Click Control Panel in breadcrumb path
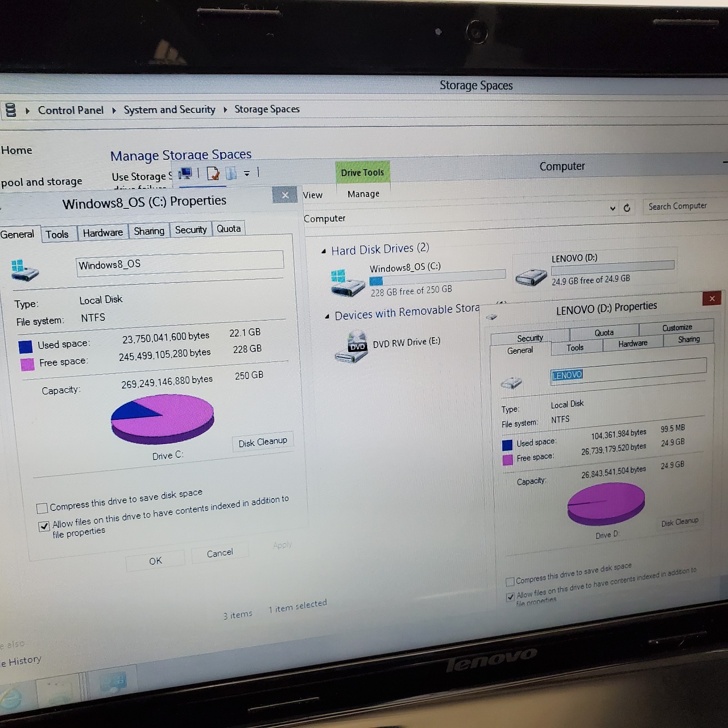This screenshot has width=728, height=728. point(71,110)
